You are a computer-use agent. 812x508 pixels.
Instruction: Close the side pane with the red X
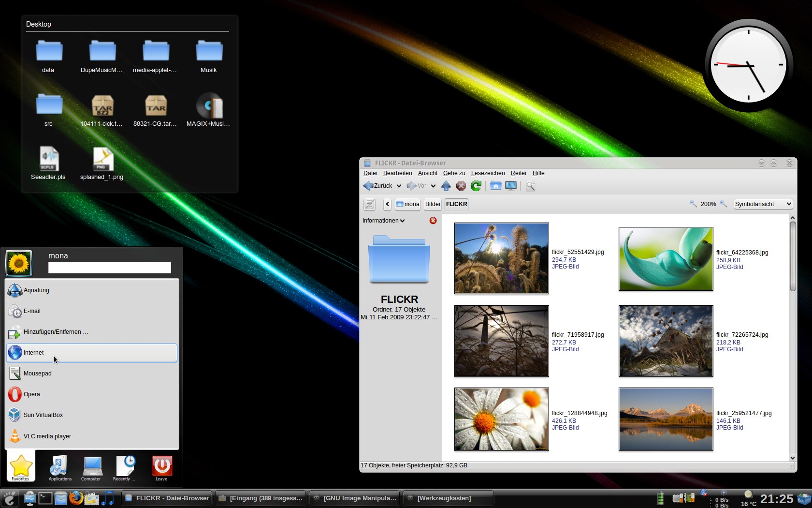point(433,221)
